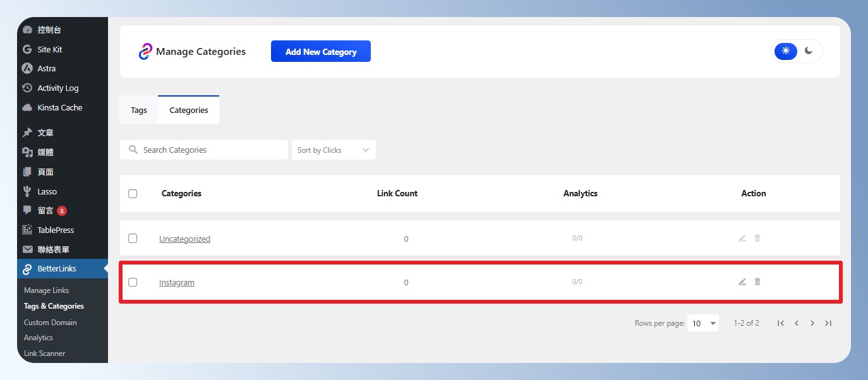Screen dimensions: 868x380
Task: Check the Instagram row checkbox
Action: click(133, 282)
